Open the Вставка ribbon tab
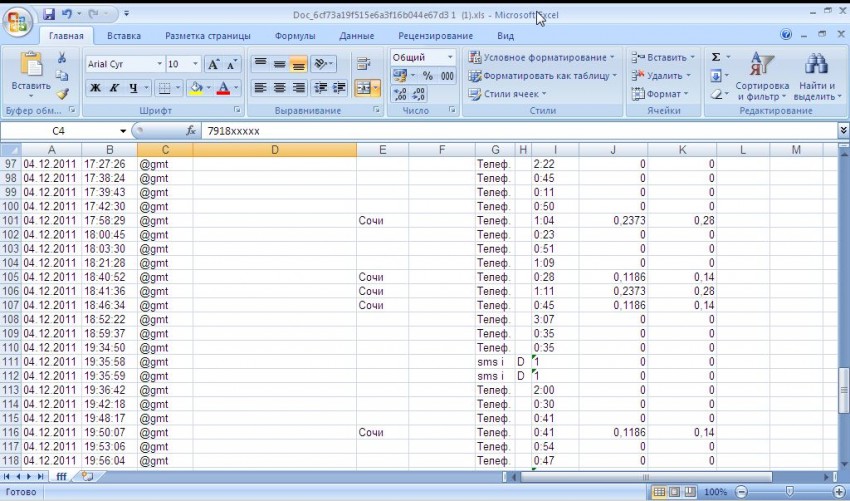The width and height of the screenshot is (850, 501). click(x=124, y=36)
